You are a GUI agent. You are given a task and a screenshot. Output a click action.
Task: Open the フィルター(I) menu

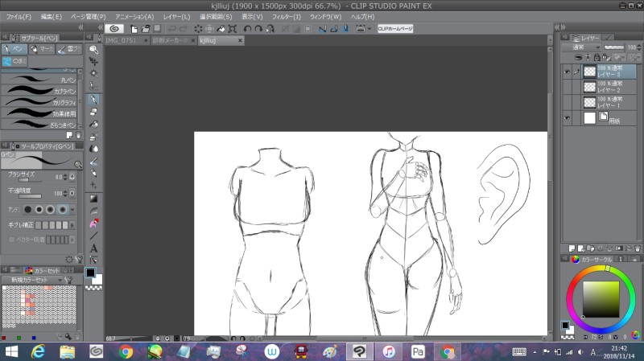(x=287, y=16)
